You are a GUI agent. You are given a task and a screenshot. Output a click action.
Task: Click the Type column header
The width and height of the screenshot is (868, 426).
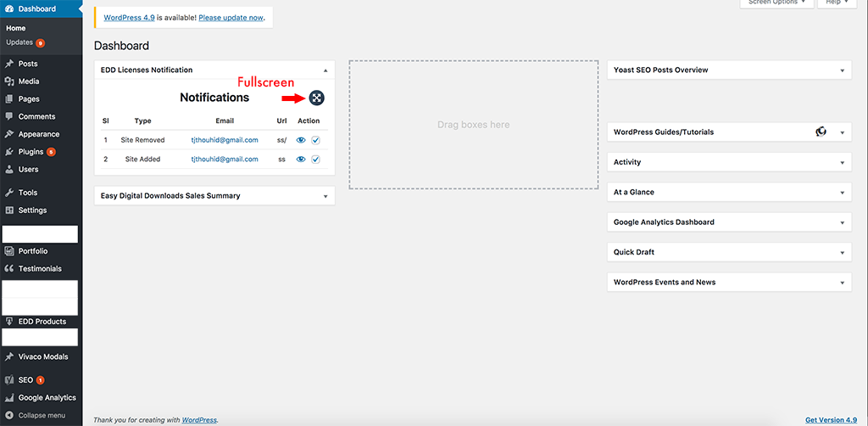[x=142, y=121]
